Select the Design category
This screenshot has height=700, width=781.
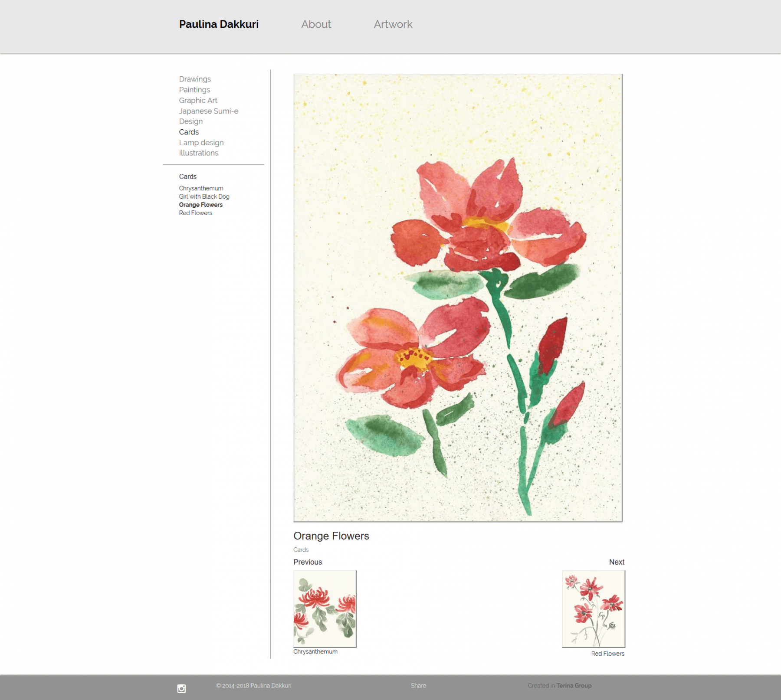(x=190, y=121)
